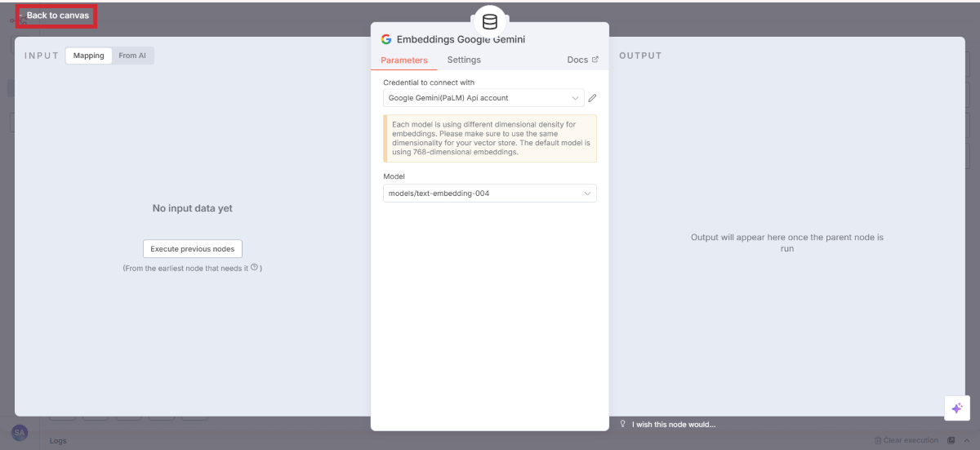Image resolution: width=980 pixels, height=450 pixels.
Task: Switch to the Settings tab
Action: click(x=464, y=60)
